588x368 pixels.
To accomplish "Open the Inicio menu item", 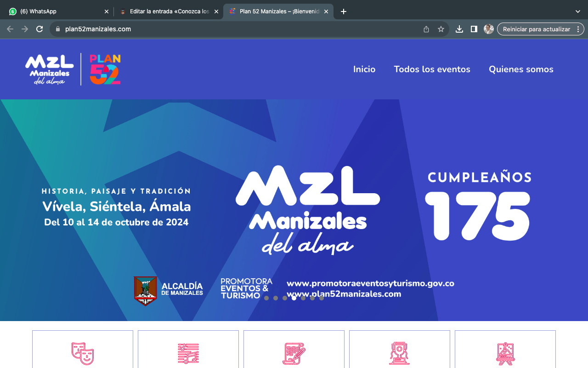I will (364, 69).
